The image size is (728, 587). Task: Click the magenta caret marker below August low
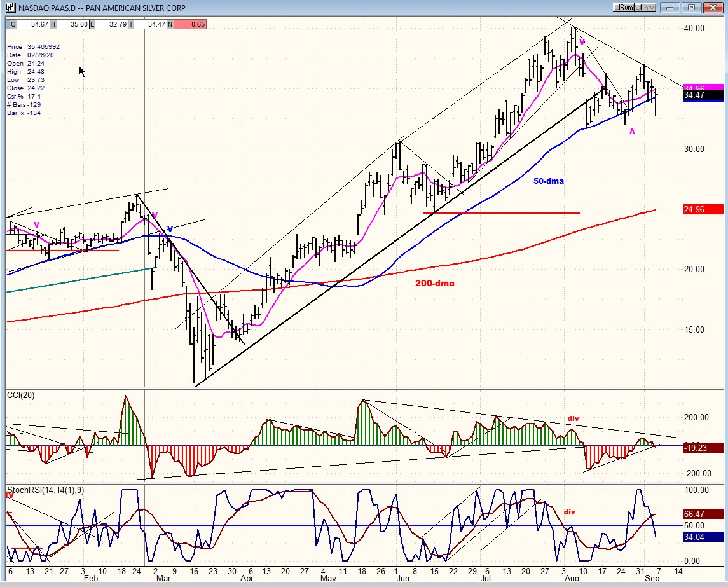coord(632,132)
